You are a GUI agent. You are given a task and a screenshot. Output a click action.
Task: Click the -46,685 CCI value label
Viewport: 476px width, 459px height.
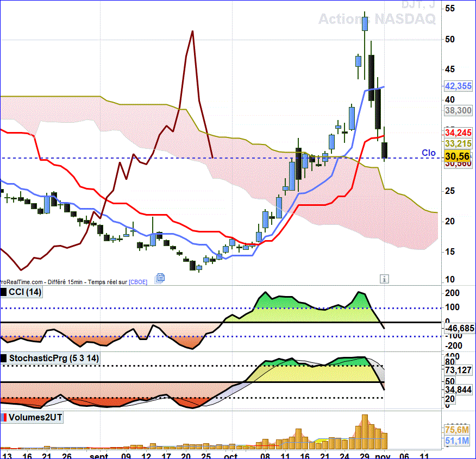tap(459, 328)
